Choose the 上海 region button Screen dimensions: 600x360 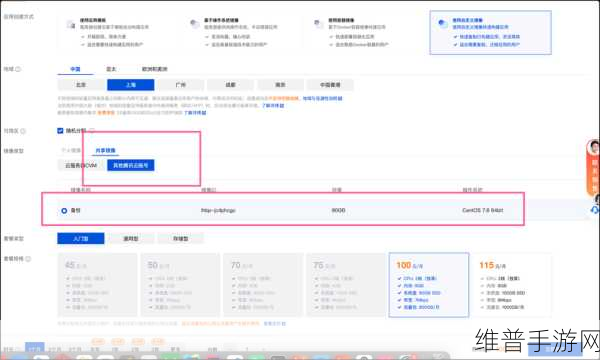[x=131, y=85]
